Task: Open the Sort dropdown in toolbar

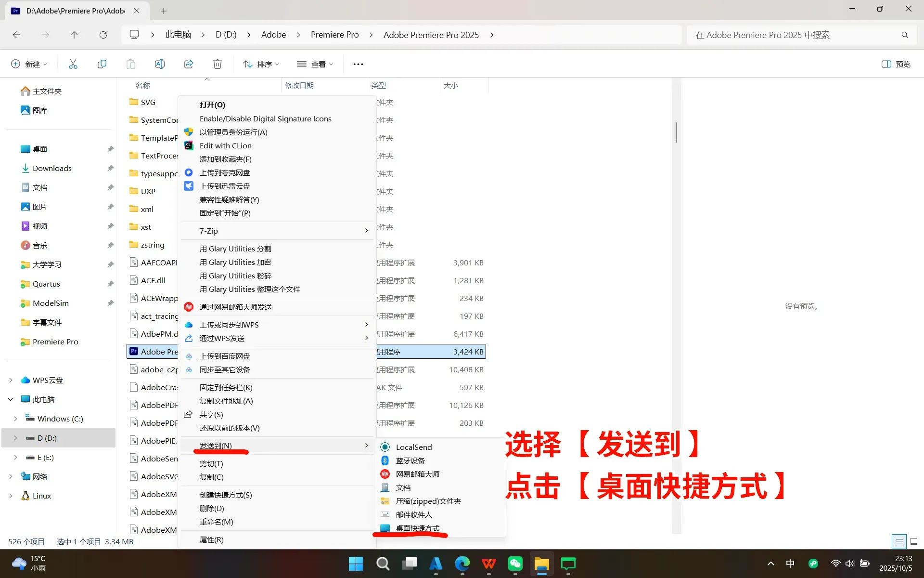Action: tap(261, 64)
